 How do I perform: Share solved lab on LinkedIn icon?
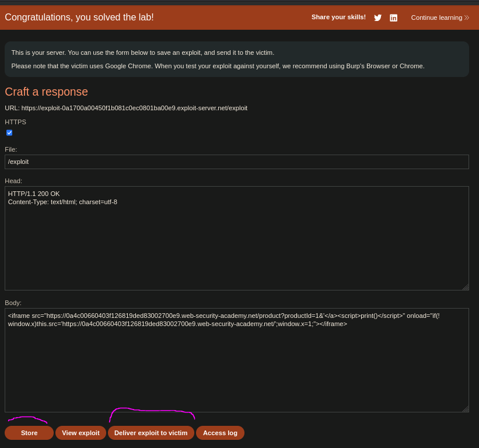(393, 17)
